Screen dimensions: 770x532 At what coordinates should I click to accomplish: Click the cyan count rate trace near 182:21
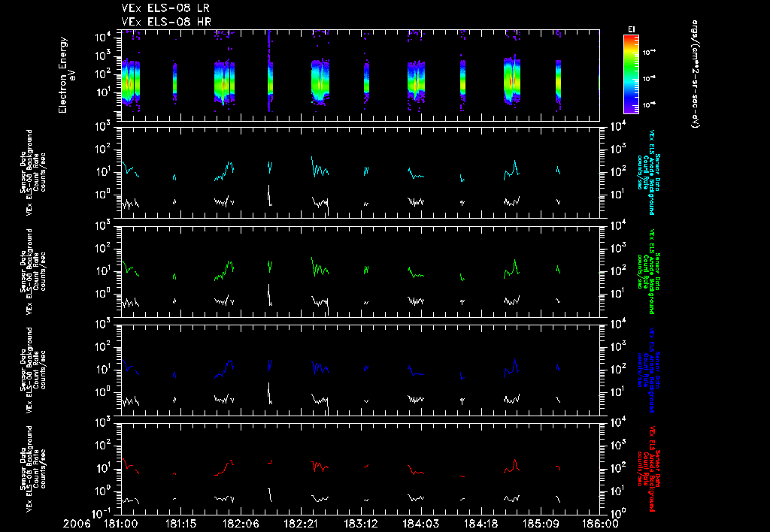pos(320,168)
